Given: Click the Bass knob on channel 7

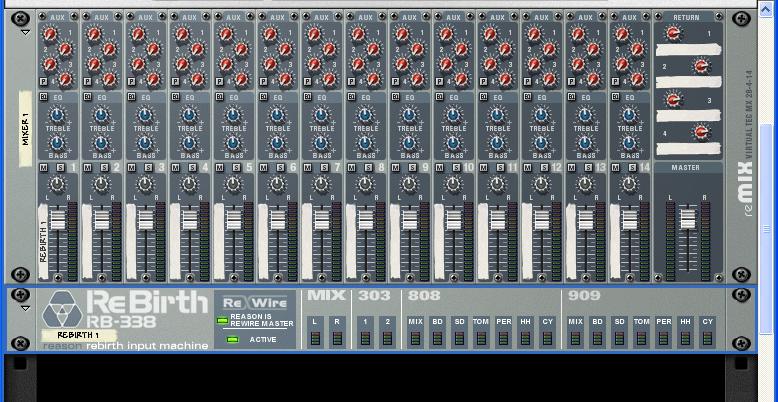Looking at the screenshot, I should tap(321, 143).
